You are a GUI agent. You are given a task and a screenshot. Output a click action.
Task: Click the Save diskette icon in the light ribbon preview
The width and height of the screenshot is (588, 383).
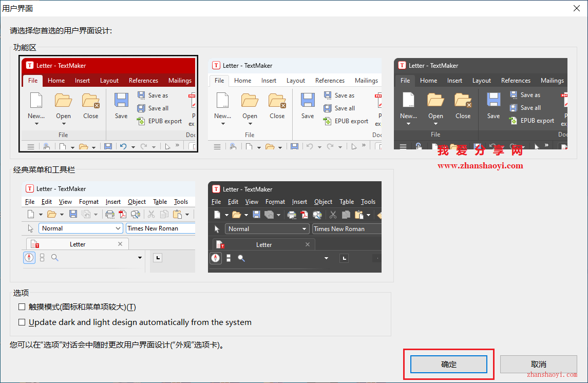click(307, 100)
